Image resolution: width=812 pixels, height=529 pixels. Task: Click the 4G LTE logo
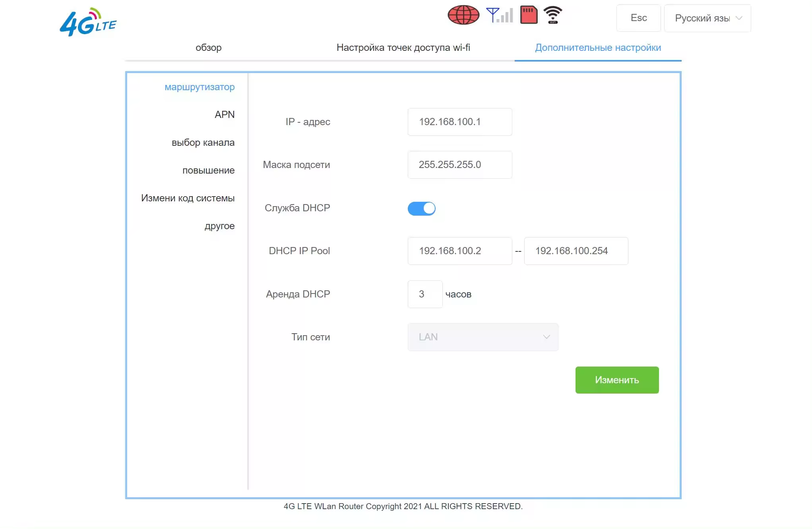(88, 22)
